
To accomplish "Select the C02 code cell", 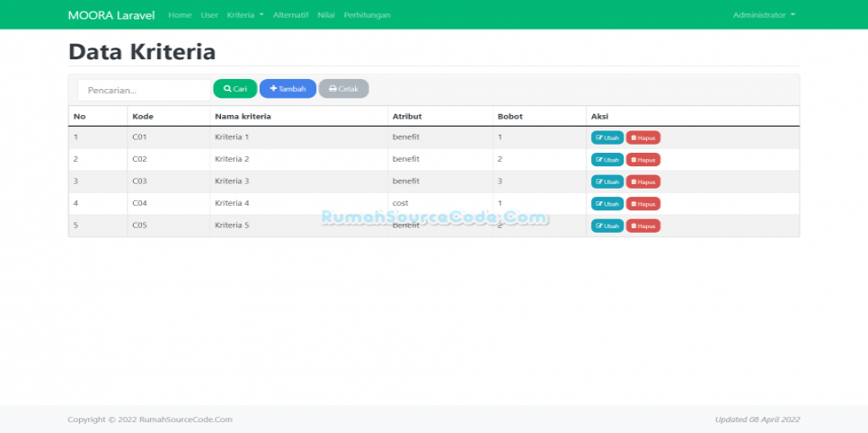I will (169, 159).
